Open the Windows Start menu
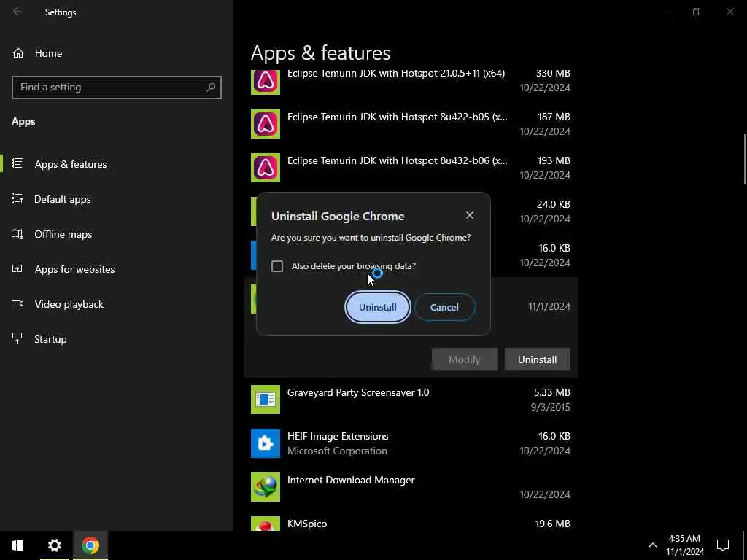 pyautogui.click(x=18, y=545)
